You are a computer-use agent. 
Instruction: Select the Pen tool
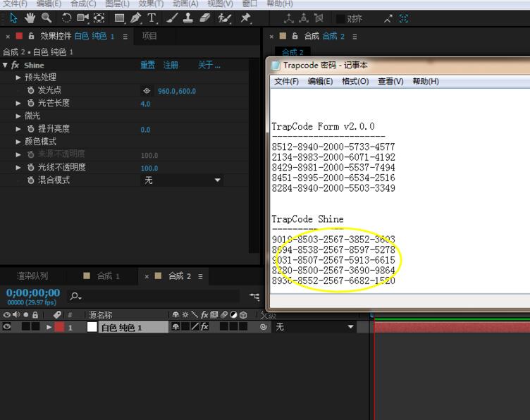click(135, 18)
